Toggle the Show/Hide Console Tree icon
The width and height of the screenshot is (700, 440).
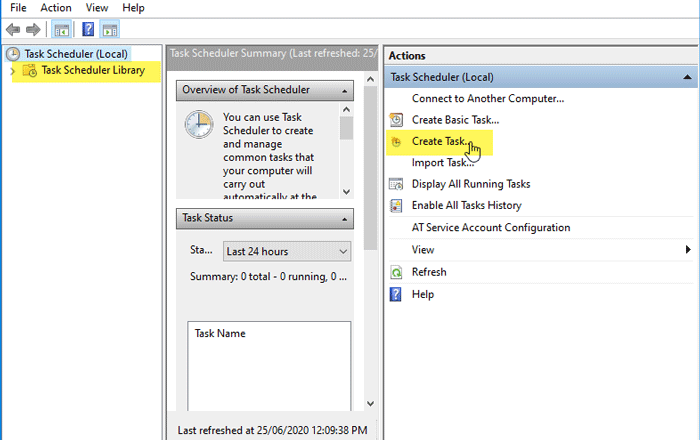[62, 30]
